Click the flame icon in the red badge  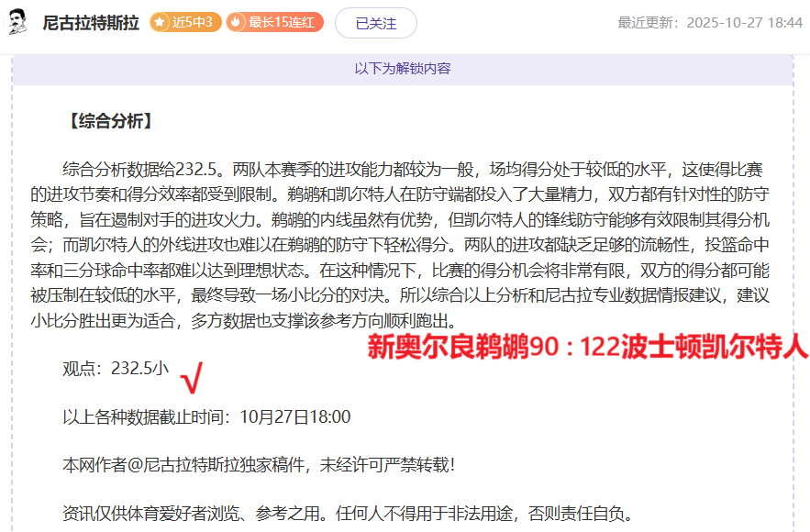237,23
